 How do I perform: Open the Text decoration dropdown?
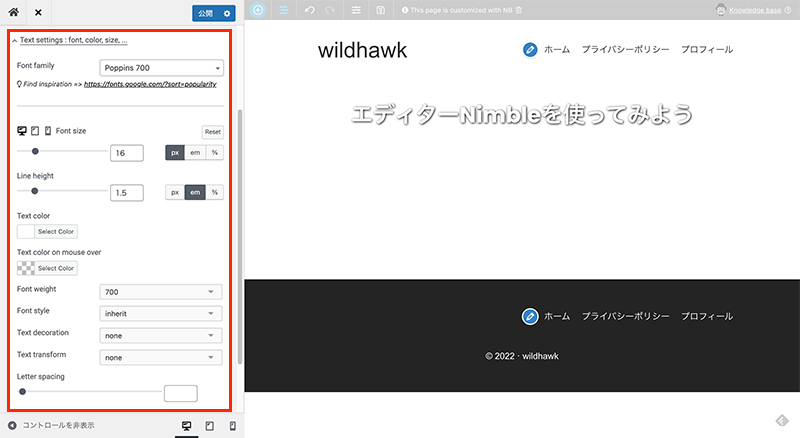(x=162, y=336)
